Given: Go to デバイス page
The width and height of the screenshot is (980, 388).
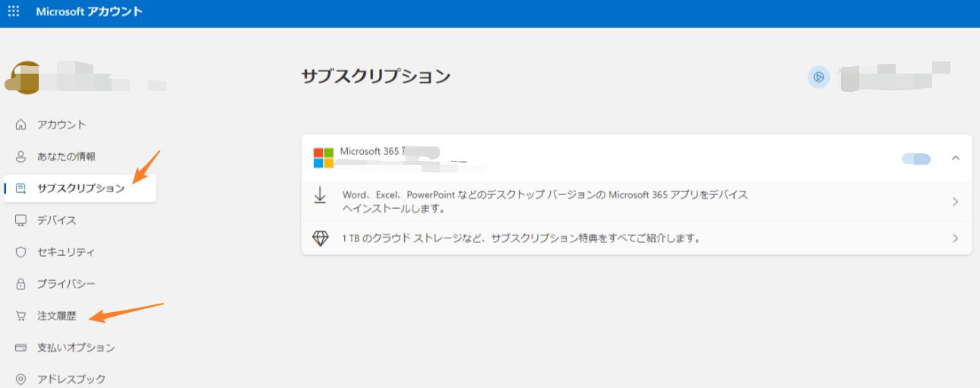Looking at the screenshot, I should (57, 220).
